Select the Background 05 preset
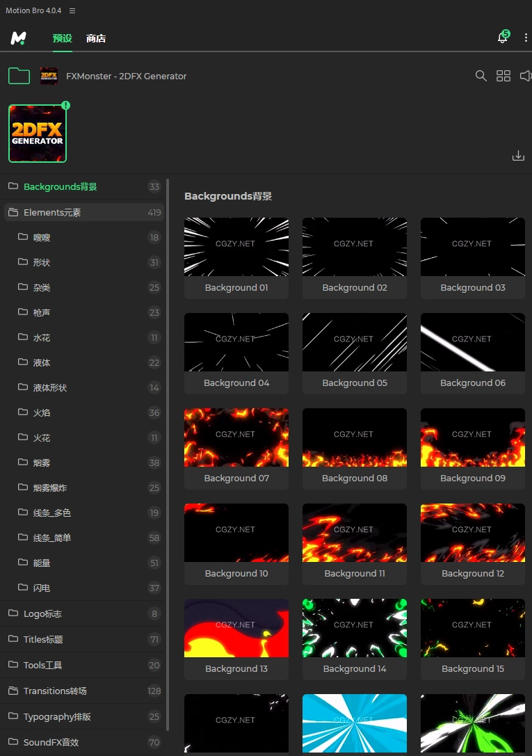Viewport: 532px width, 756px height. coord(355,353)
